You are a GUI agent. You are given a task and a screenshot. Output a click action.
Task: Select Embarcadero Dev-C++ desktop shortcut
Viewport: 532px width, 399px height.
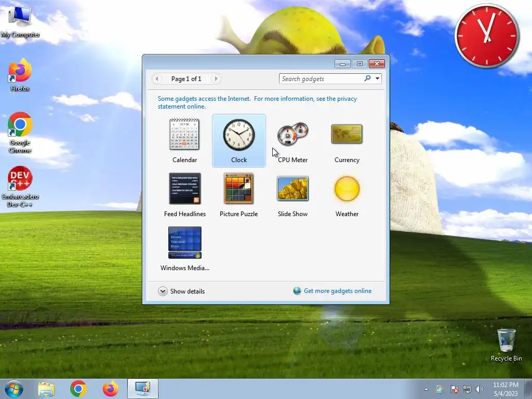point(20,187)
